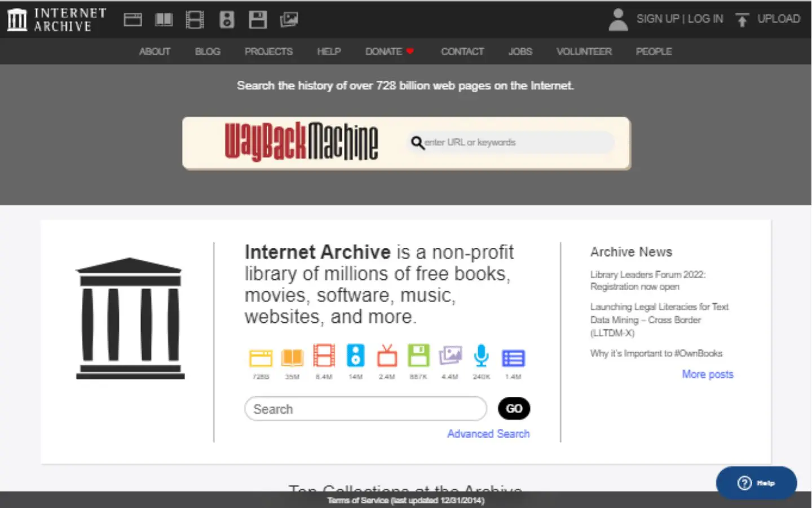This screenshot has height=508, width=812.
Task: Open the Projects menu item
Action: 268,51
